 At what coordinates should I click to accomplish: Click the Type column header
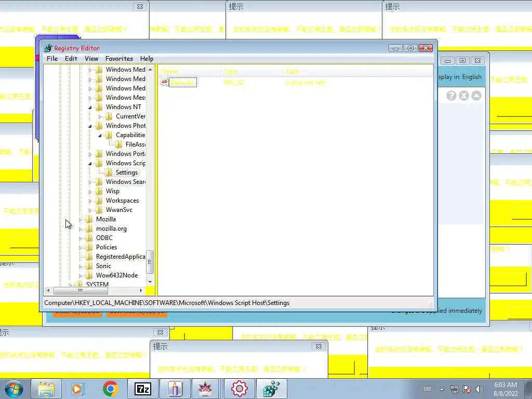252,71
